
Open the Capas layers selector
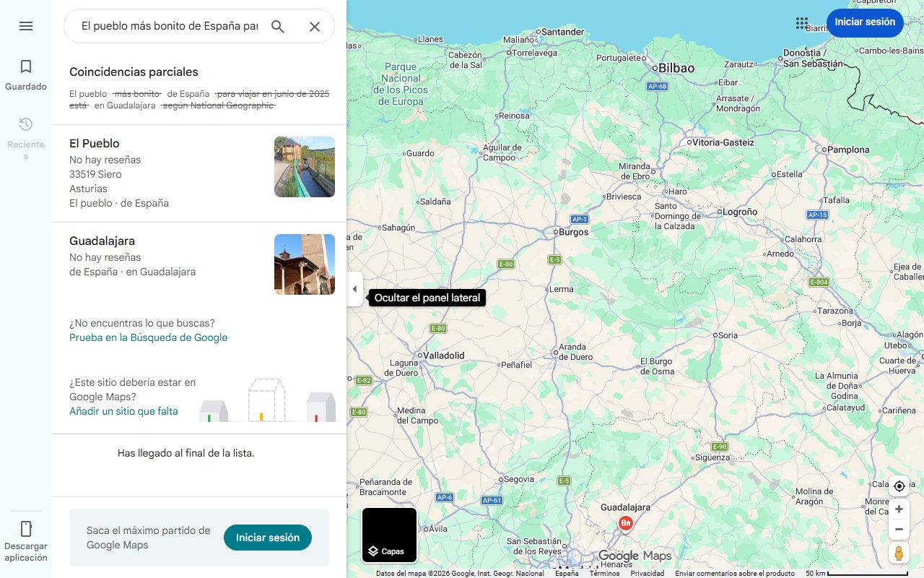point(389,535)
